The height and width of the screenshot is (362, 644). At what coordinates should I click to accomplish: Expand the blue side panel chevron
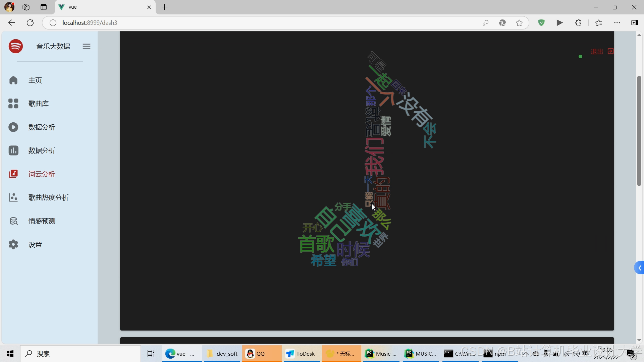(x=640, y=268)
